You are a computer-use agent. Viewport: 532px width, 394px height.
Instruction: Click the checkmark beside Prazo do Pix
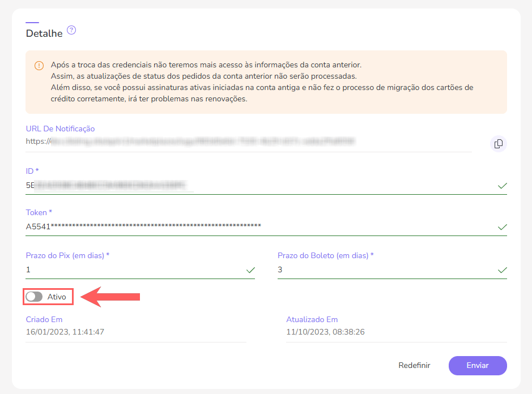250,270
